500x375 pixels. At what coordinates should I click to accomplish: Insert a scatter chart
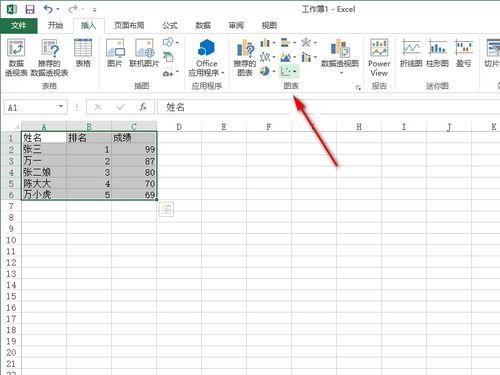tap(285, 71)
